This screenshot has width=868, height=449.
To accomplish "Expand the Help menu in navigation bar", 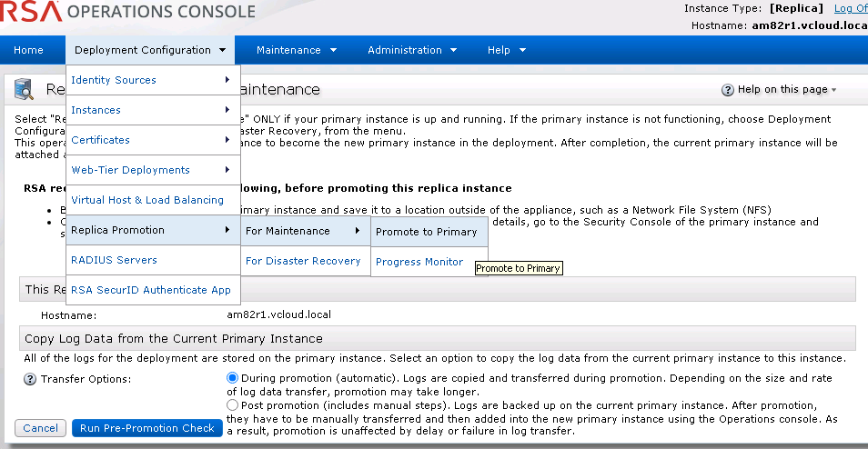I will tap(506, 50).
